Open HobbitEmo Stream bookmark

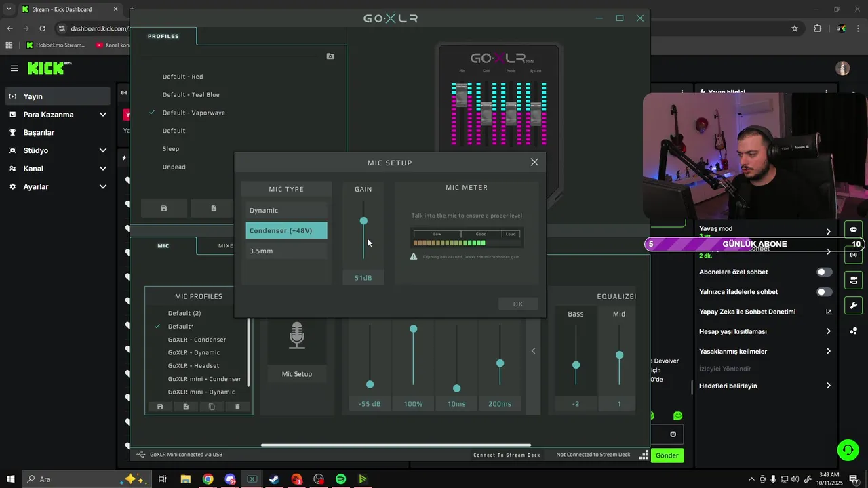[56, 45]
